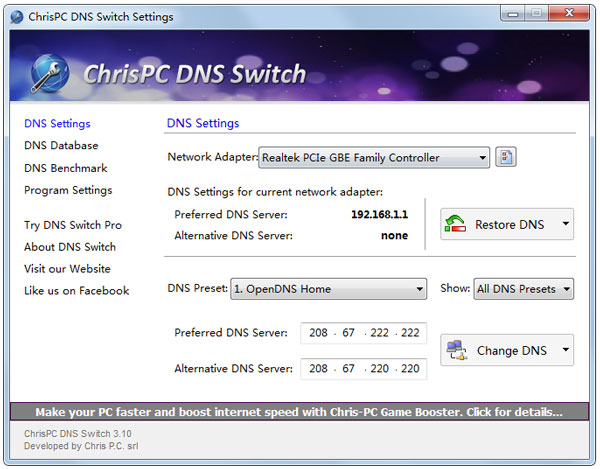Screen dimensions: 600x469
Task: Open the Network Adapter dropdown
Action: coord(374,157)
